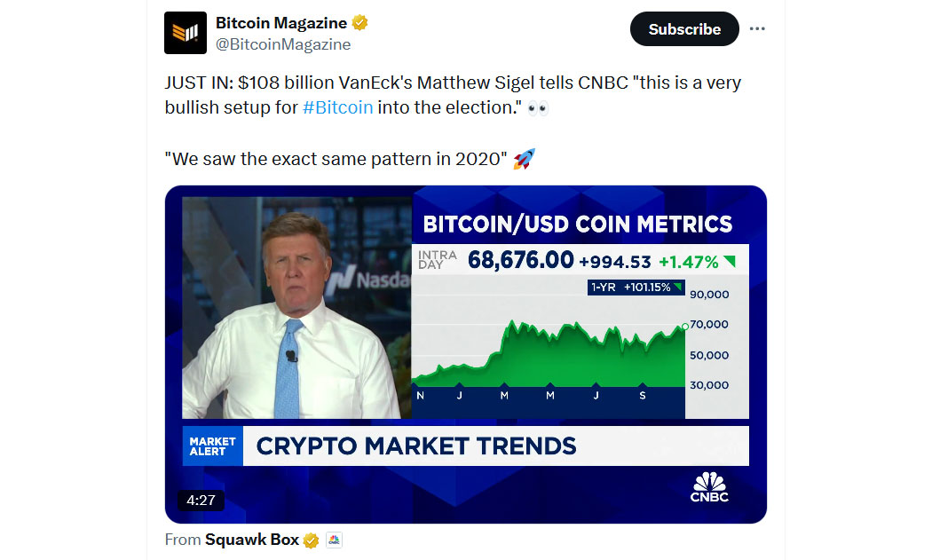932x560 pixels.
Task: Click the rocket emoji in the tweet
Action: 524,160
